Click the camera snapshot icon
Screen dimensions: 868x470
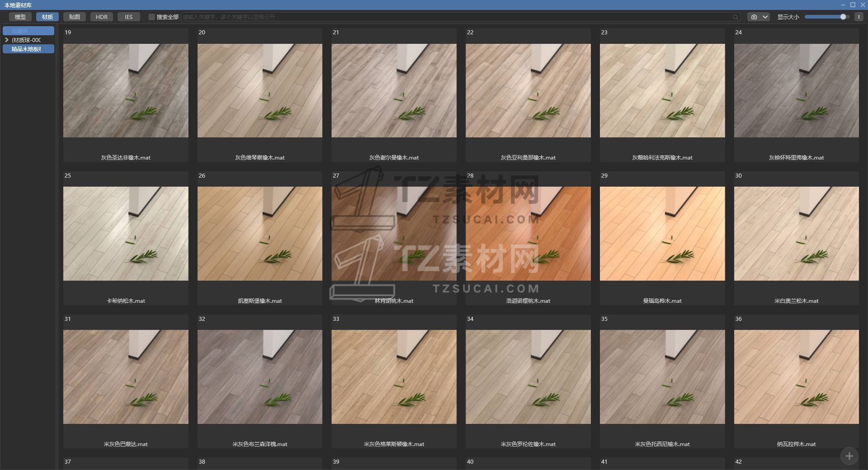[754, 17]
